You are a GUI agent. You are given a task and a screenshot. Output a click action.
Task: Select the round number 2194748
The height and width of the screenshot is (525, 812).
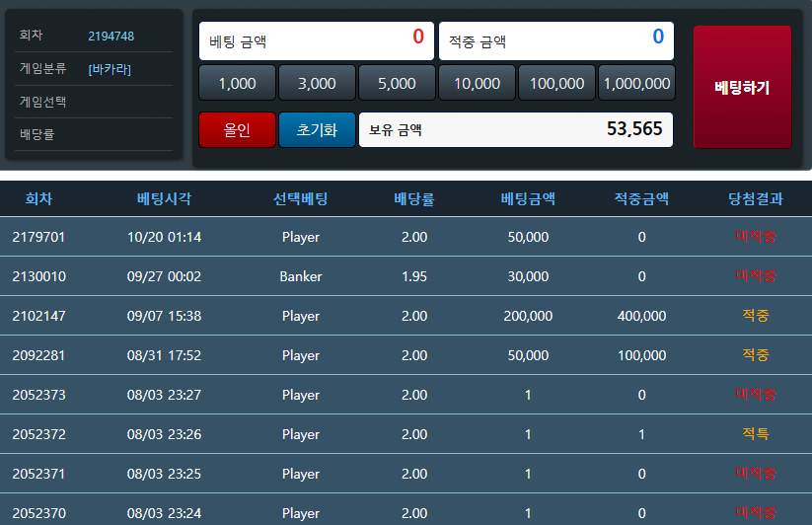pos(111,37)
